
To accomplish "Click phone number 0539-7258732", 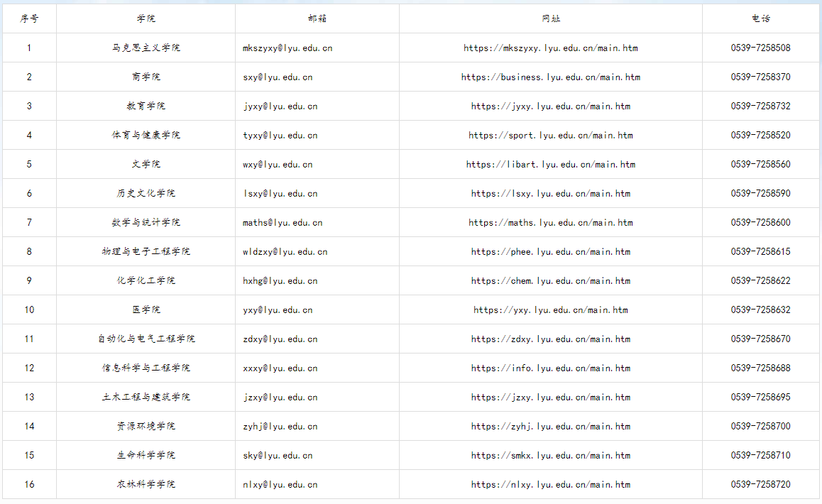I will pyautogui.click(x=761, y=106).
